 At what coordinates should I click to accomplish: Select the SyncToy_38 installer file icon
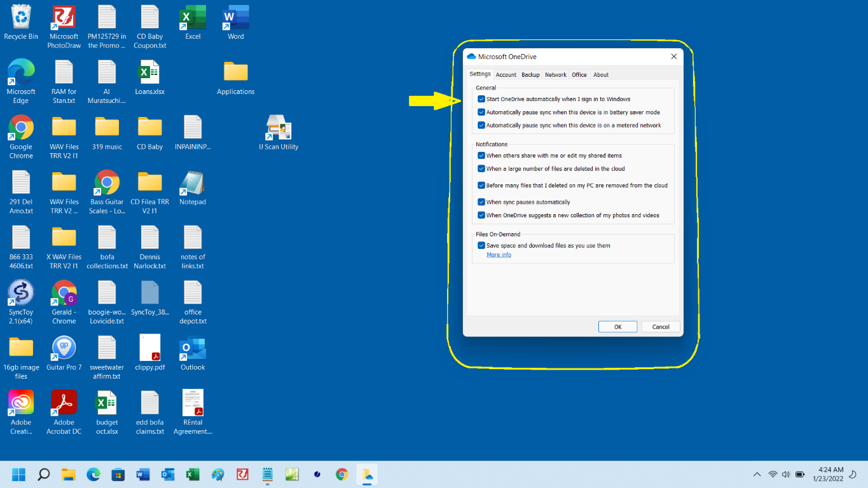[x=150, y=298]
